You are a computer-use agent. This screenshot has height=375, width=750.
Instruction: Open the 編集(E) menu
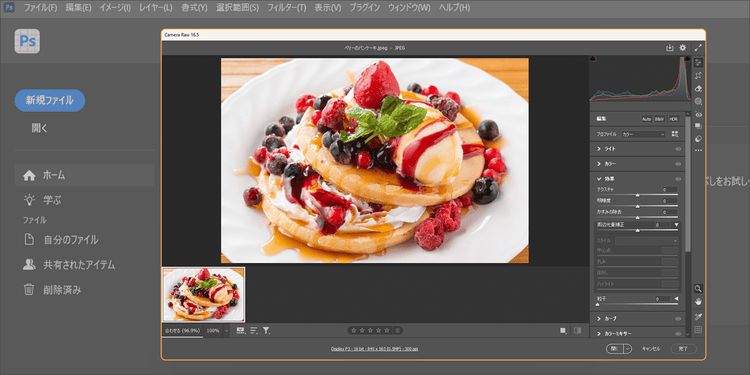pos(78,8)
